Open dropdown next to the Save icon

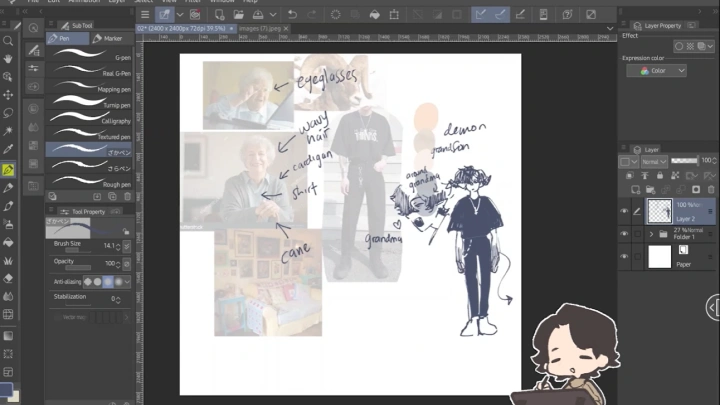pyautogui.click(x=273, y=15)
